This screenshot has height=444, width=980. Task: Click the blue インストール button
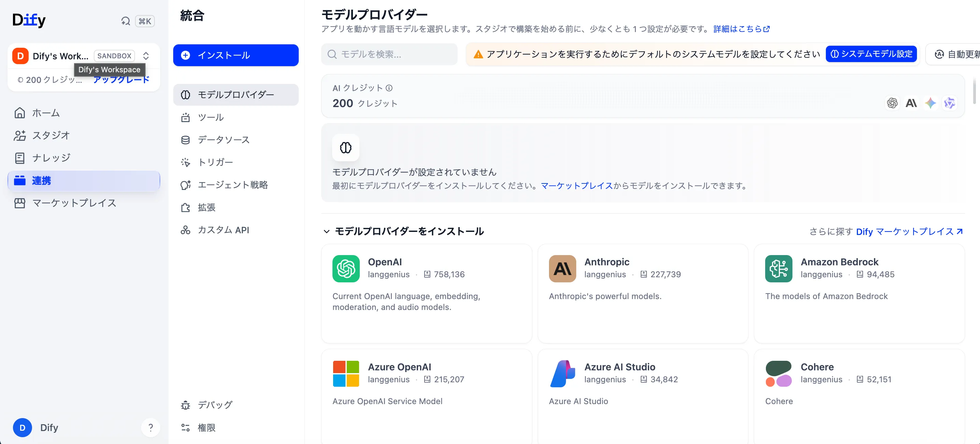tap(236, 55)
